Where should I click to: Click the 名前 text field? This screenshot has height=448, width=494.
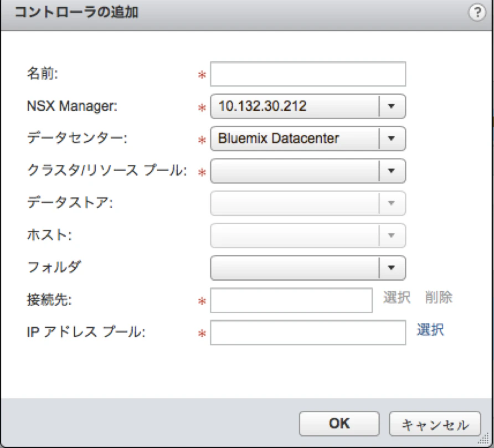308,74
